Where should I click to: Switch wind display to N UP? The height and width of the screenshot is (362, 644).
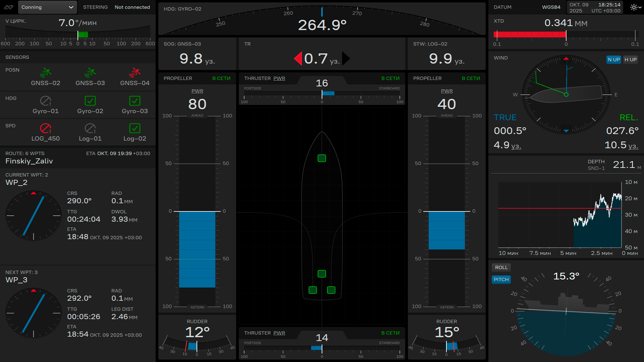(x=613, y=60)
